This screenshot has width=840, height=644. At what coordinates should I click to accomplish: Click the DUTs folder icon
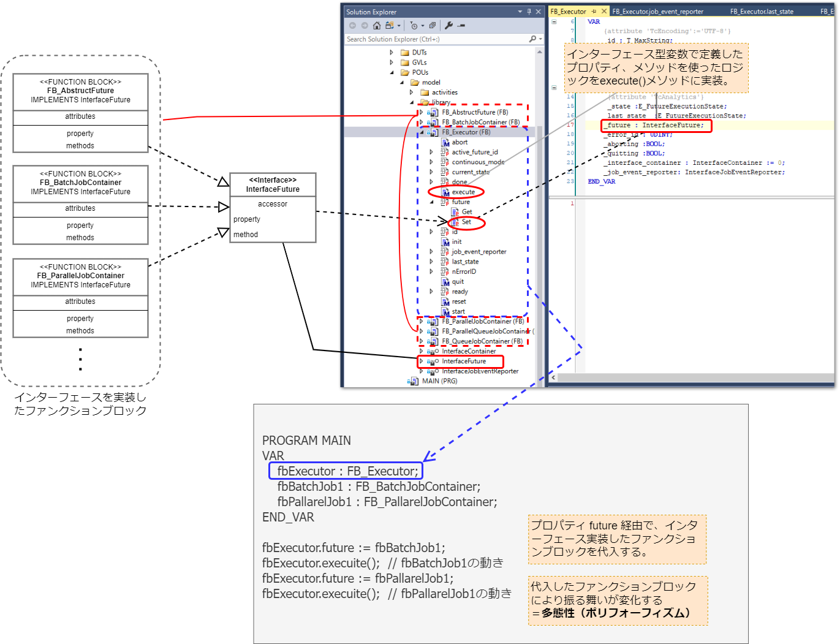pyautogui.click(x=405, y=53)
